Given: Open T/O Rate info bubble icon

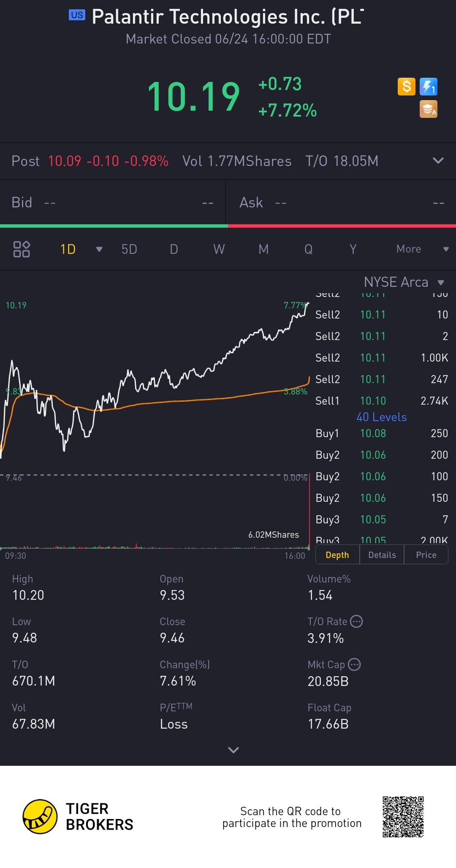Looking at the screenshot, I should coord(357,621).
